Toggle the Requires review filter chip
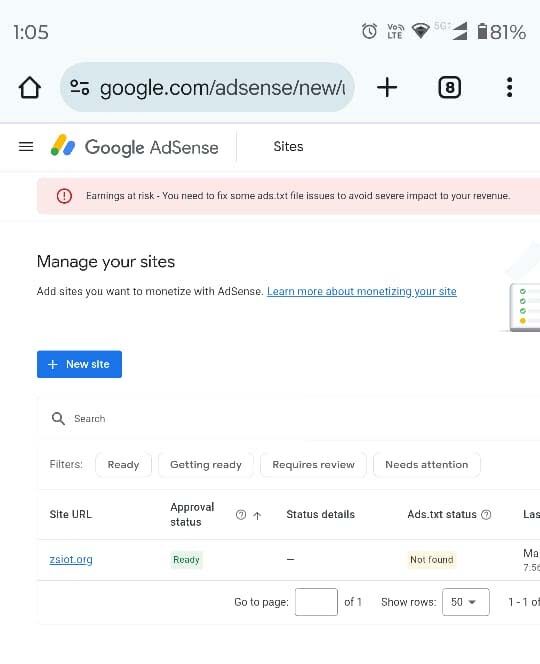This screenshot has width=540, height=664. coord(313,465)
